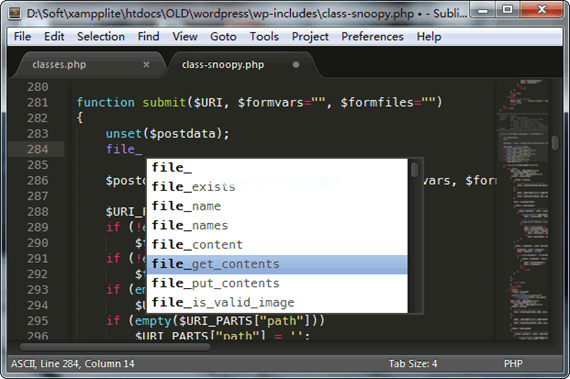Open the File menu
Image resolution: width=570 pixels, height=379 pixels.
tap(22, 36)
